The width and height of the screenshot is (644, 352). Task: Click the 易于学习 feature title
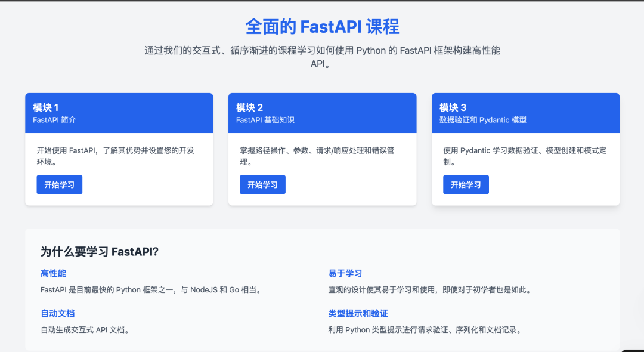(x=345, y=273)
